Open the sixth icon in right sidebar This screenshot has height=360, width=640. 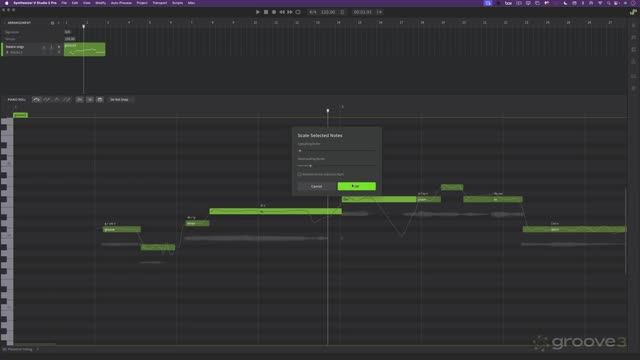pos(633,88)
